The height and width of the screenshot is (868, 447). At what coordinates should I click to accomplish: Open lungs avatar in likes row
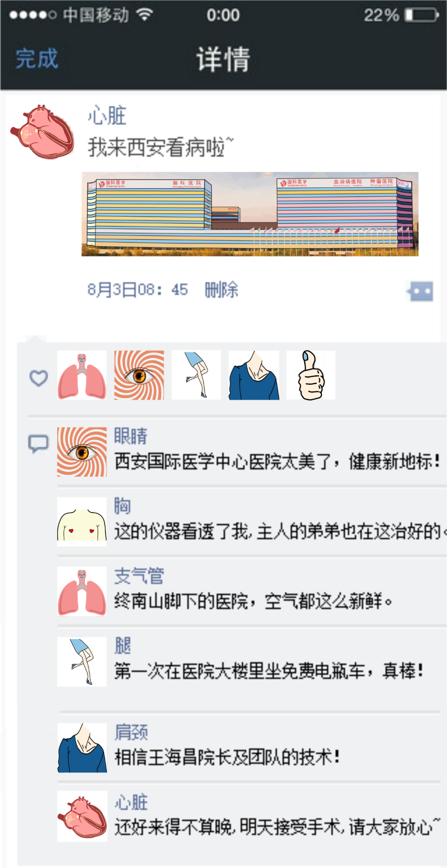[x=82, y=375]
